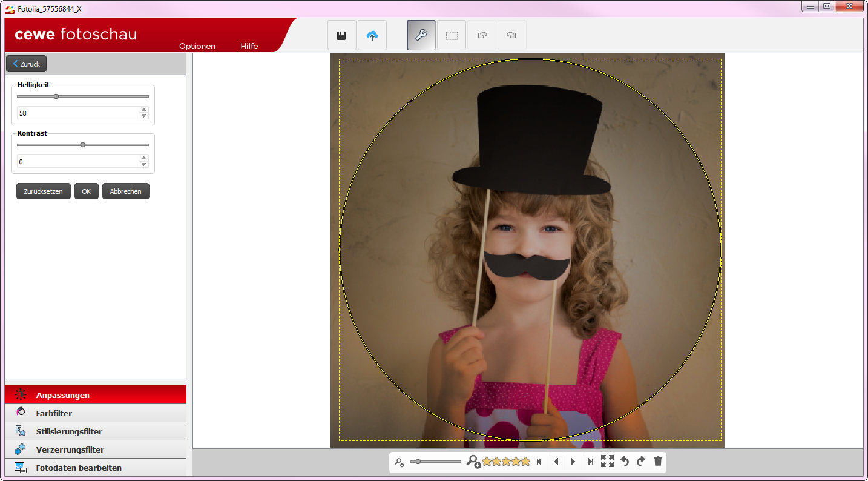Click the zoom out magnifier icon

click(399, 462)
